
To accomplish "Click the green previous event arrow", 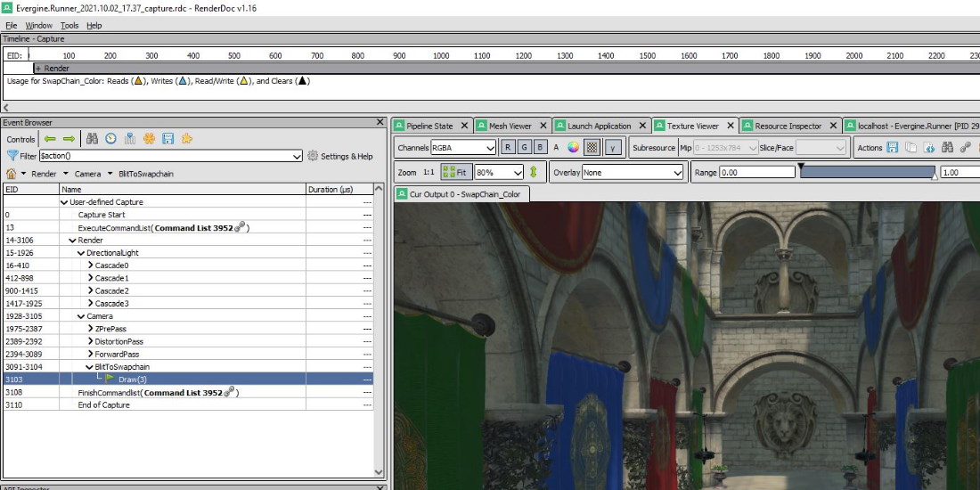I will (x=50, y=139).
